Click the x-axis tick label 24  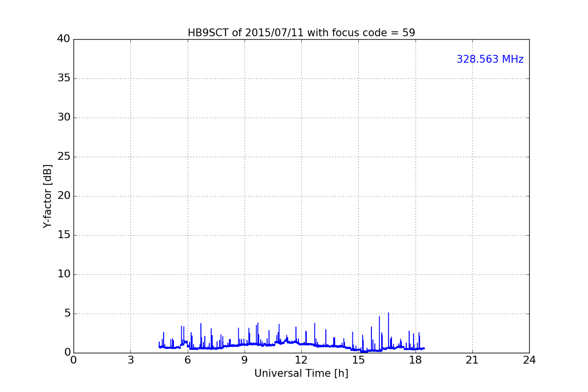[x=529, y=360]
